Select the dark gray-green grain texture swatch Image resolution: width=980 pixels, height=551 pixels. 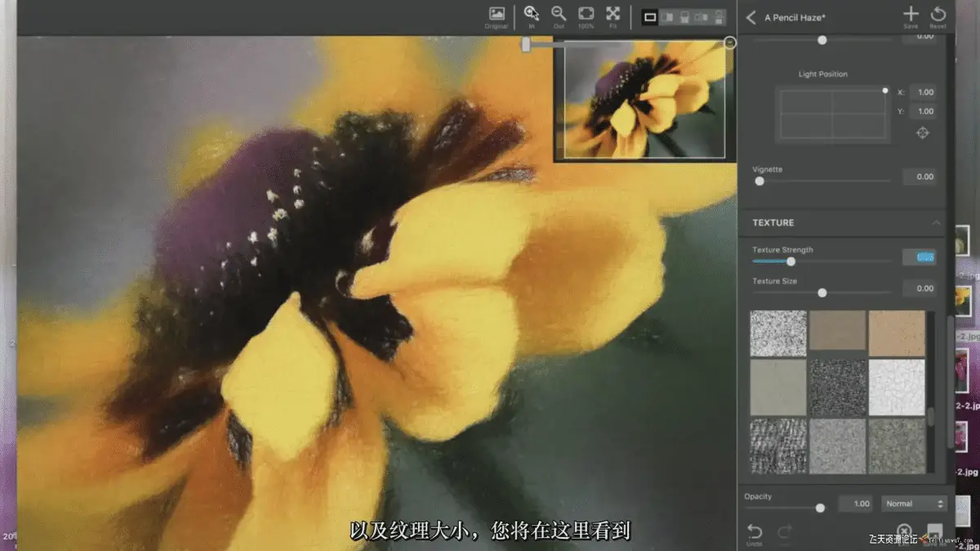pyautogui.click(x=897, y=446)
